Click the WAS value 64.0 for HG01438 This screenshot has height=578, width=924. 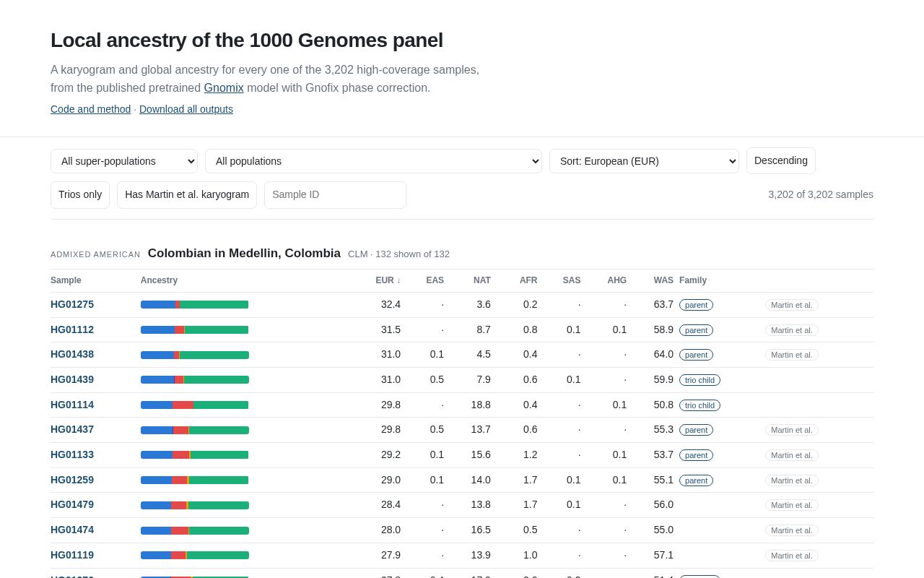[663, 354]
